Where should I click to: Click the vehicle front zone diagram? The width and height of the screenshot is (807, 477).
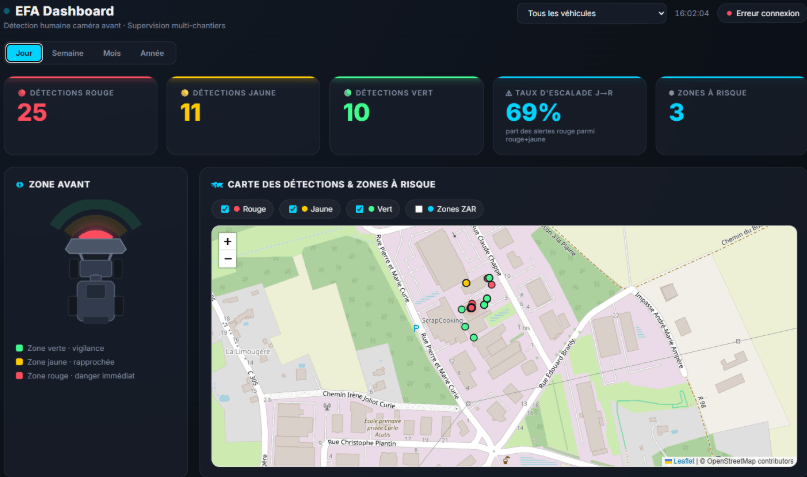(96, 261)
